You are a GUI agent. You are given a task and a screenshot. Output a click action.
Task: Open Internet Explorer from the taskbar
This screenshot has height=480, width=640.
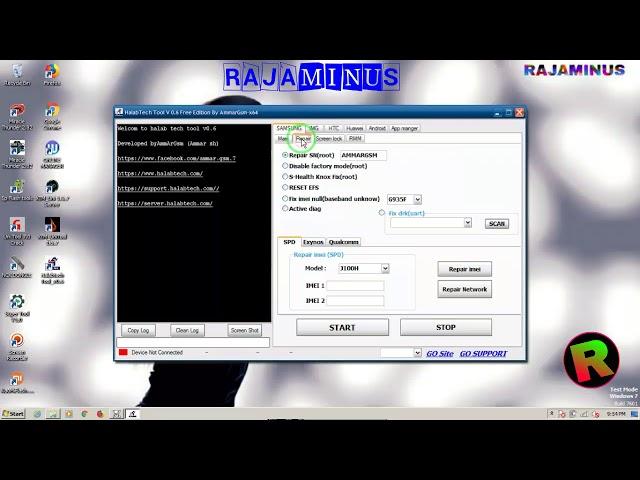[37, 414]
